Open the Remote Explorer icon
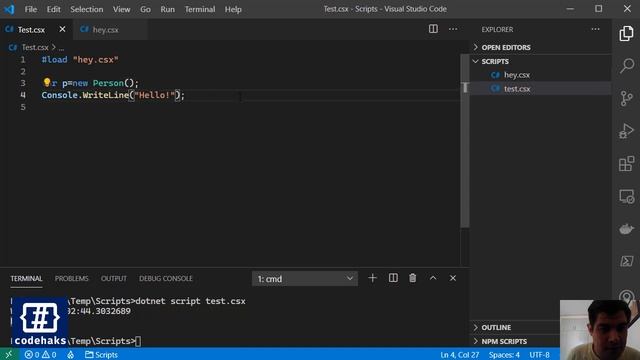 (x=626, y=196)
